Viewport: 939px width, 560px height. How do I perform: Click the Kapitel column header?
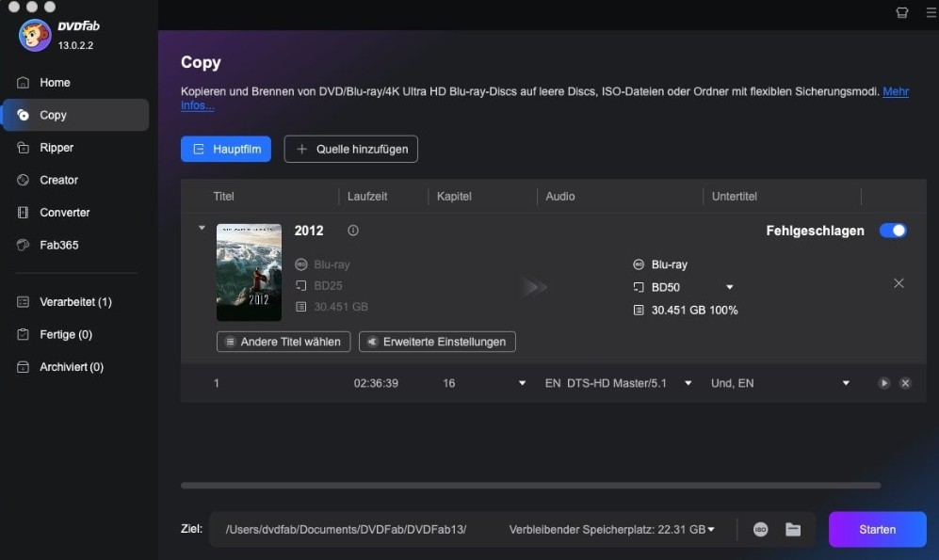pyautogui.click(x=454, y=197)
